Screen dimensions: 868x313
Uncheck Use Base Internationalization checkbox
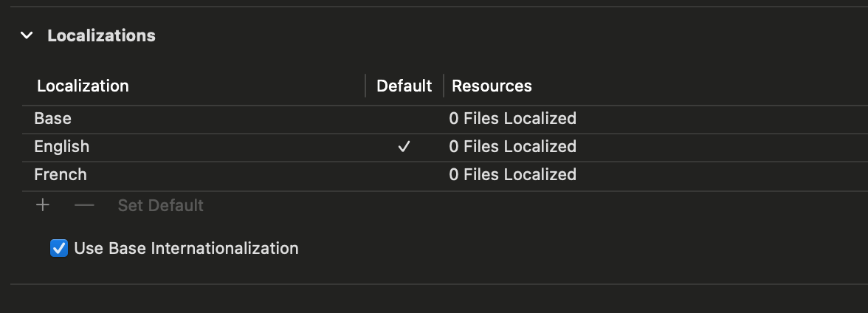[x=59, y=248]
